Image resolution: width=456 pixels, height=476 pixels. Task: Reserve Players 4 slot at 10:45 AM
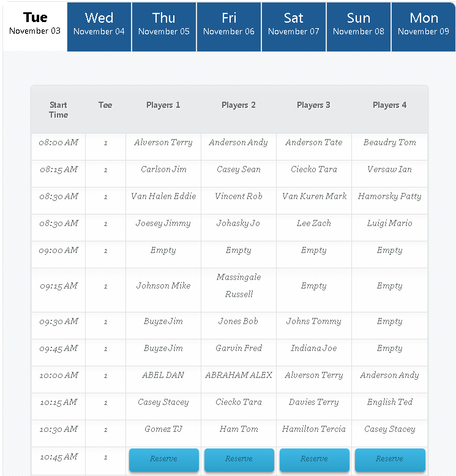pyautogui.click(x=390, y=459)
